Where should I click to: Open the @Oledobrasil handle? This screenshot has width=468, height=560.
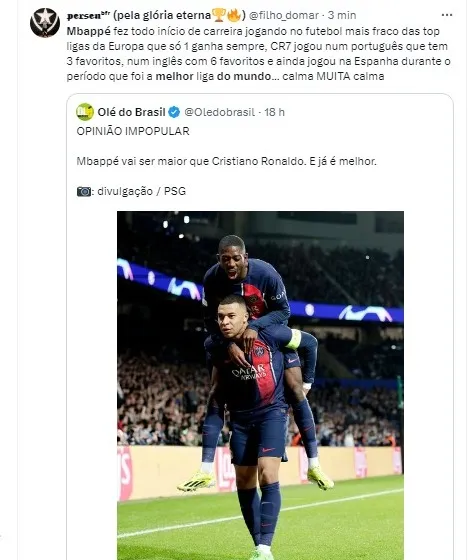(x=220, y=112)
